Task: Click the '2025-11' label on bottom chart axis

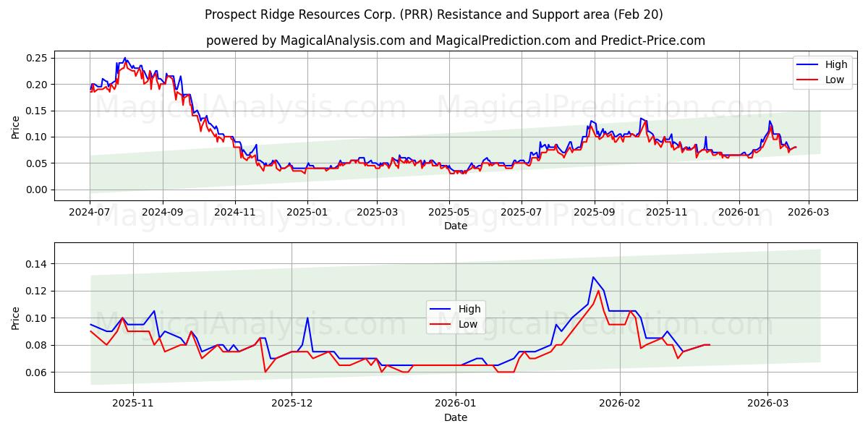Action: pos(133,405)
